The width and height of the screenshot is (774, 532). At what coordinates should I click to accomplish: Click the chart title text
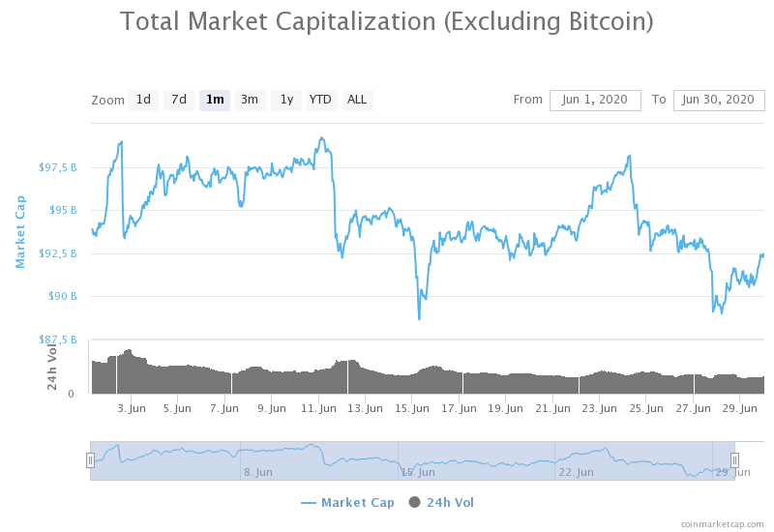coord(386,19)
